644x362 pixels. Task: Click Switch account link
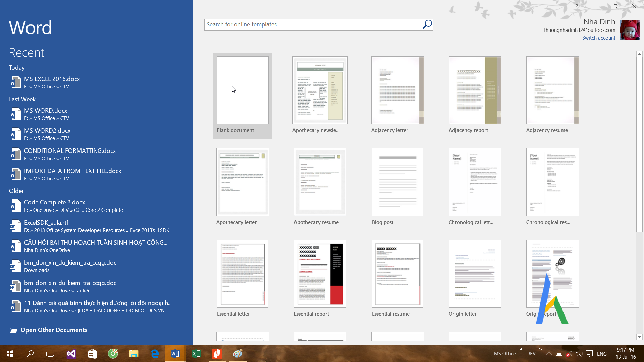598,38
